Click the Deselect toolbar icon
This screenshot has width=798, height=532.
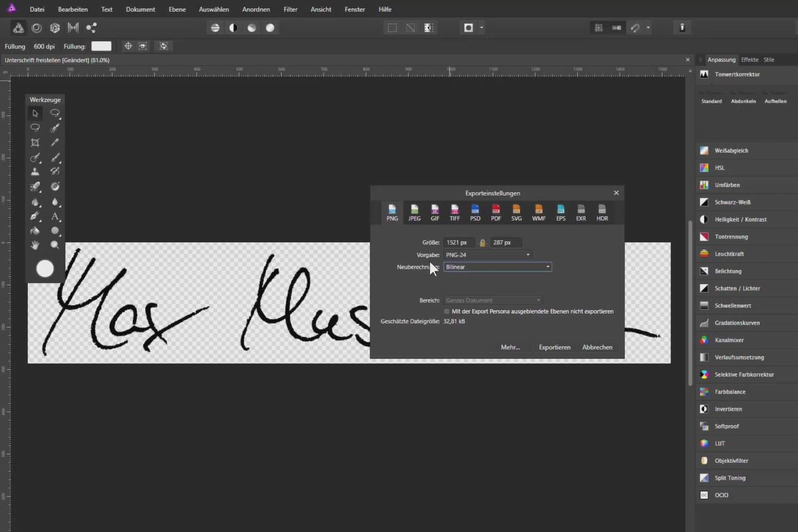[x=410, y=28]
